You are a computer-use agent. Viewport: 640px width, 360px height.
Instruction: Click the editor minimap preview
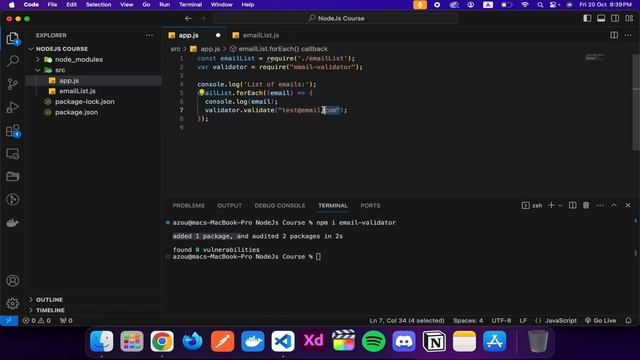(x=594, y=57)
